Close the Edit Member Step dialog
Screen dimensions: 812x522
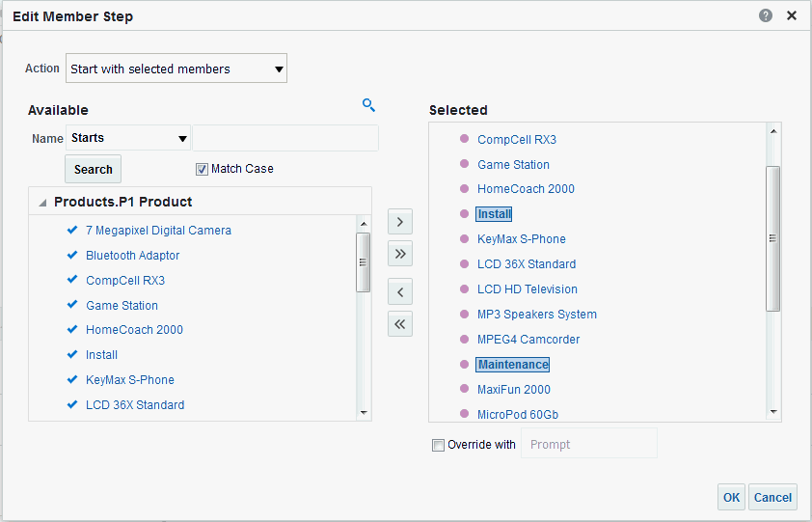click(792, 15)
